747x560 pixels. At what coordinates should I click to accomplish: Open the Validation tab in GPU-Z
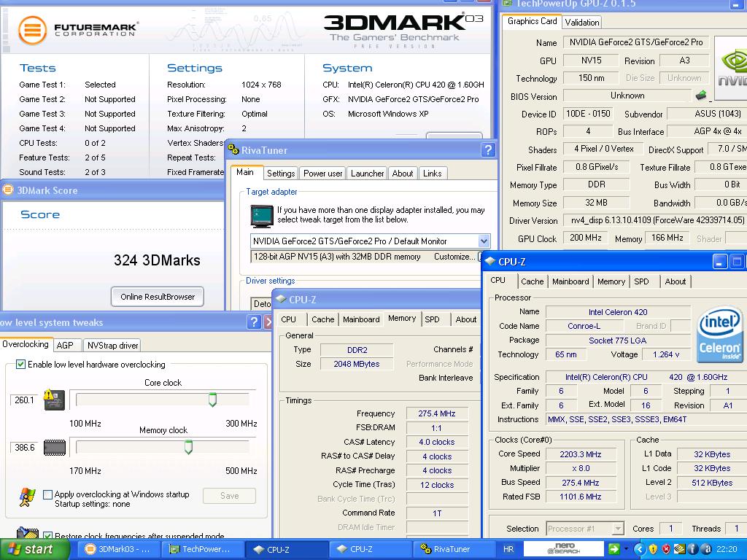(x=581, y=22)
